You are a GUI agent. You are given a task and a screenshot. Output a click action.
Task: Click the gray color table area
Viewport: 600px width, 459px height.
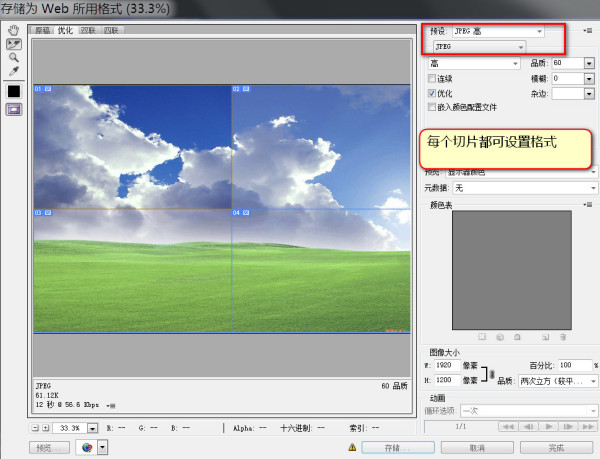[x=512, y=270]
